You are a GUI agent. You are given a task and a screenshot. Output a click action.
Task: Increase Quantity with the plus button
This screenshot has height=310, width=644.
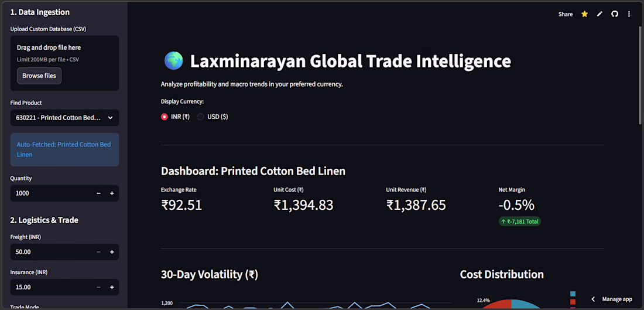click(112, 193)
